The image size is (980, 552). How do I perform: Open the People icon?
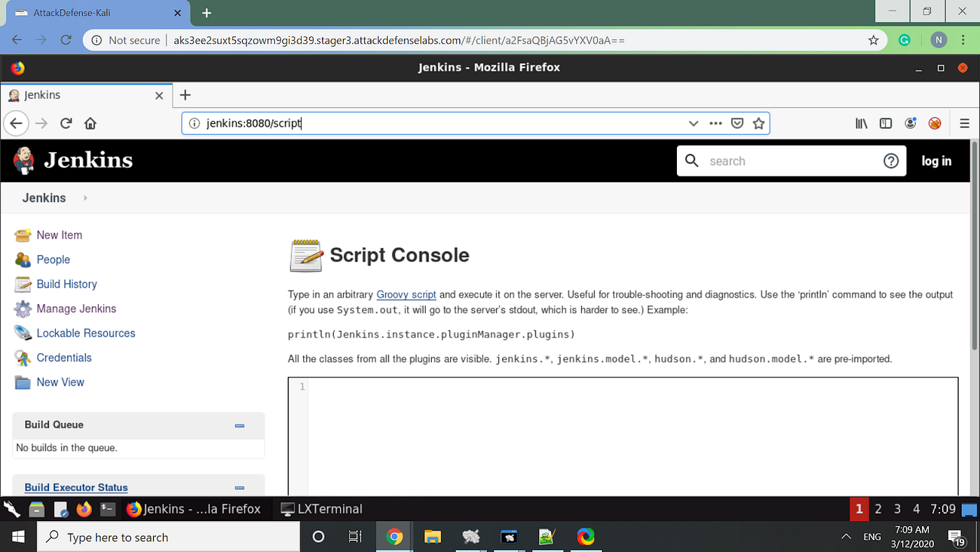(22, 259)
